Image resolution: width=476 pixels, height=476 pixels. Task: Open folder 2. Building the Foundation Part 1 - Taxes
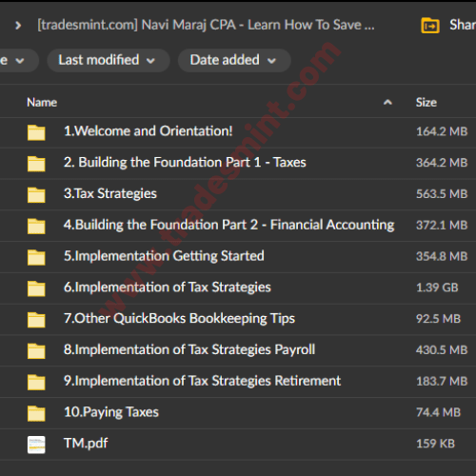coord(185,163)
